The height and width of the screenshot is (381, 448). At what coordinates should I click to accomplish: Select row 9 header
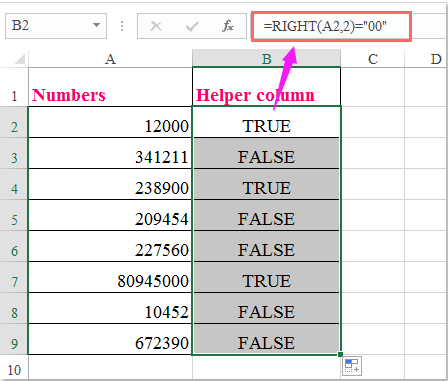pyautogui.click(x=14, y=339)
